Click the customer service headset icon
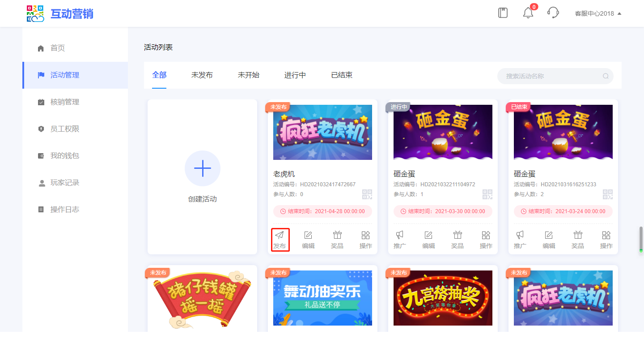Screen dimensions: 644x339 (553, 13)
